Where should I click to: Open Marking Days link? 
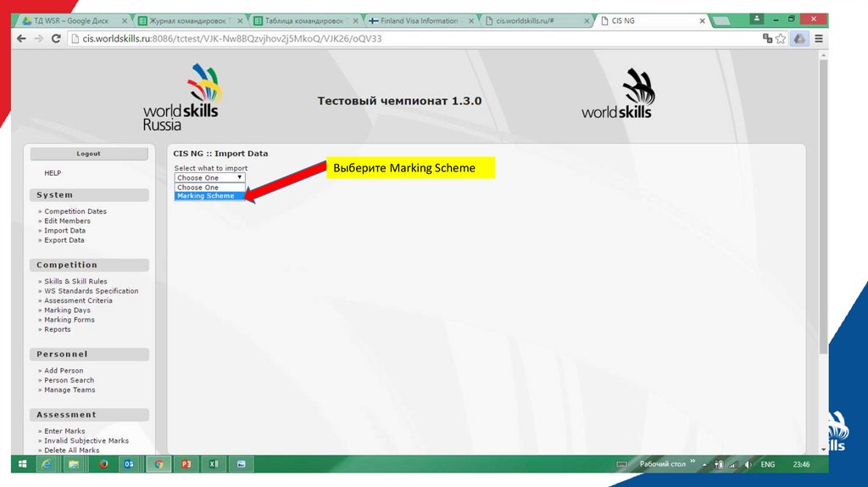67,311
